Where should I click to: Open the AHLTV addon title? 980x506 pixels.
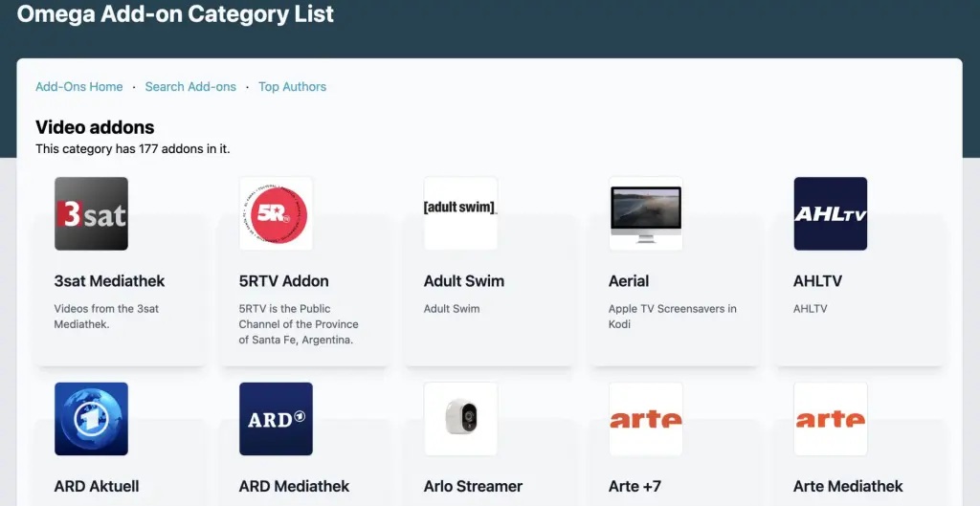[x=817, y=281]
